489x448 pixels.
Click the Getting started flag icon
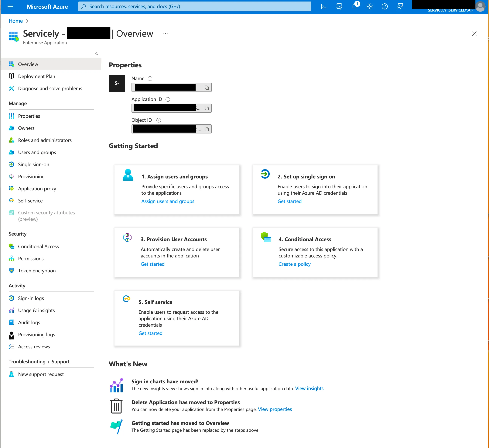116,427
